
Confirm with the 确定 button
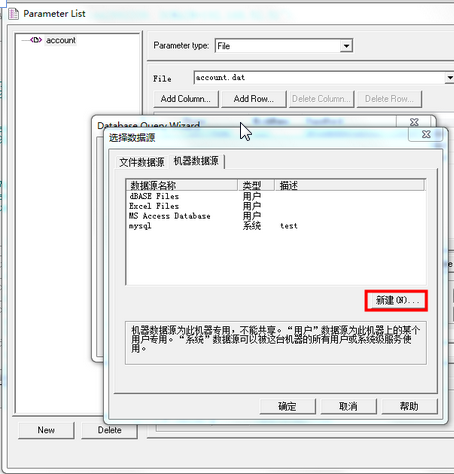(287, 406)
